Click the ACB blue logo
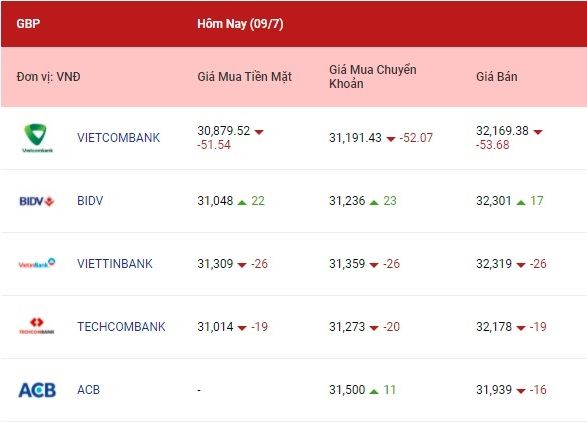587x422 pixels. [x=37, y=390]
